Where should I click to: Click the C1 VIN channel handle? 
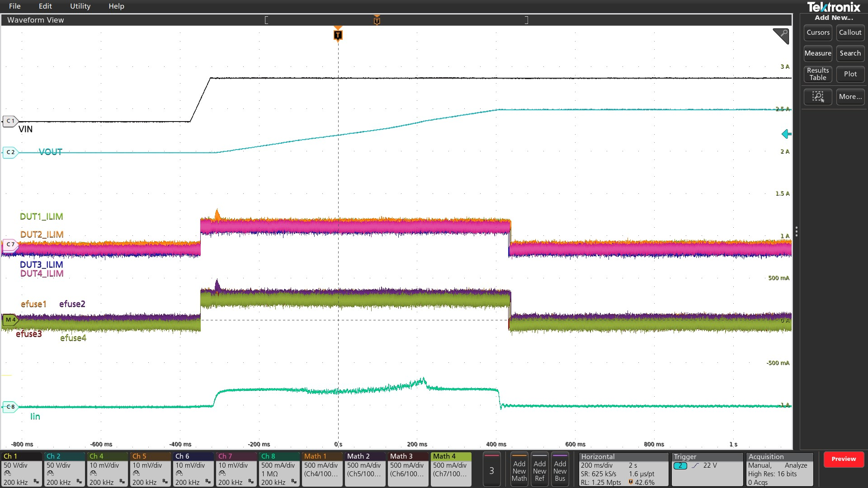tap(10, 121)
